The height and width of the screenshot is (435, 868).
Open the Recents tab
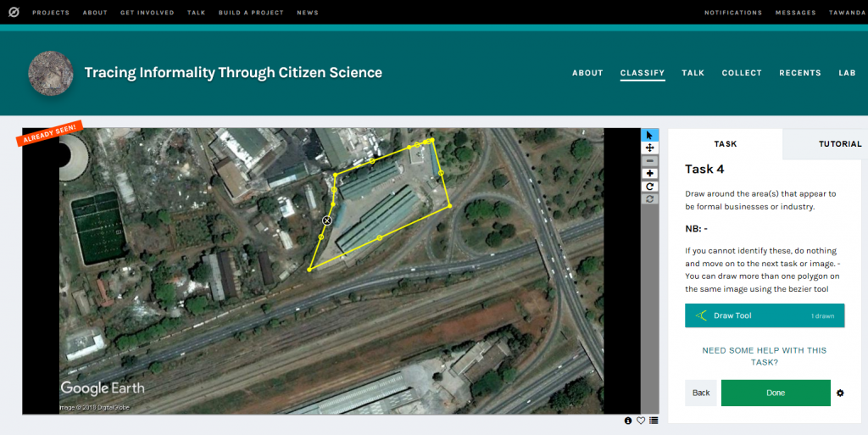point(800,73)
